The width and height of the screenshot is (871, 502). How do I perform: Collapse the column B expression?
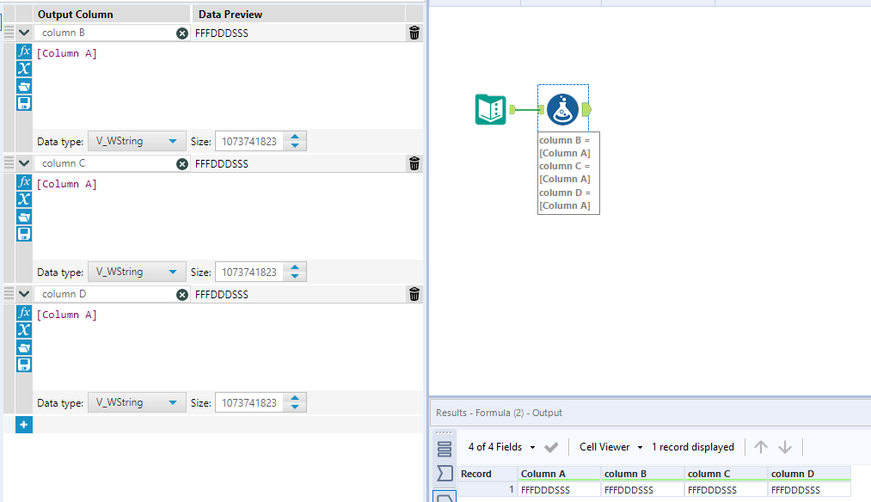pos(24,33)
